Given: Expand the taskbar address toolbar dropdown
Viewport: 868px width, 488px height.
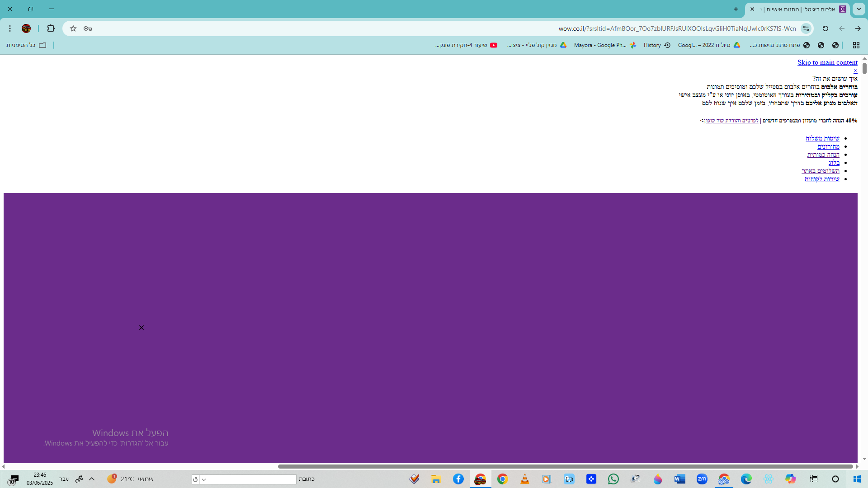Looking at the screenshot, I should [204, 479].
